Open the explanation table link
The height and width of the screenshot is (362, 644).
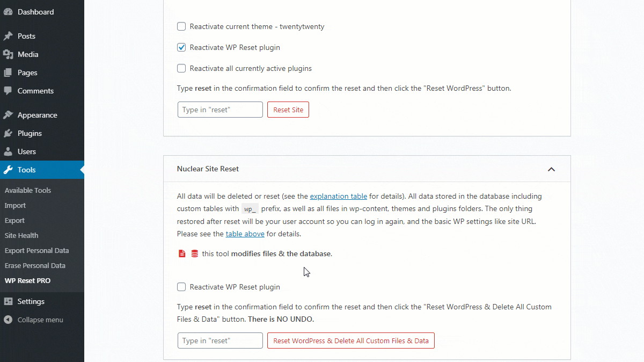tap(338, 196)
